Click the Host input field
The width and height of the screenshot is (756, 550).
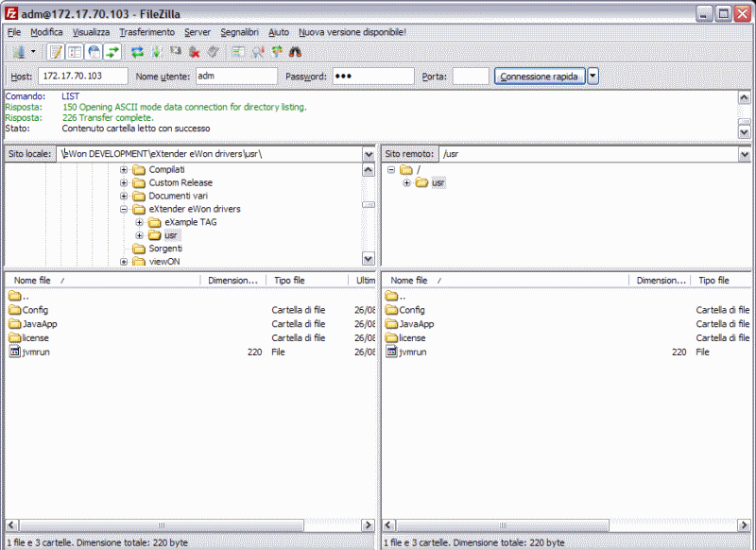click(x=83, y=77)
